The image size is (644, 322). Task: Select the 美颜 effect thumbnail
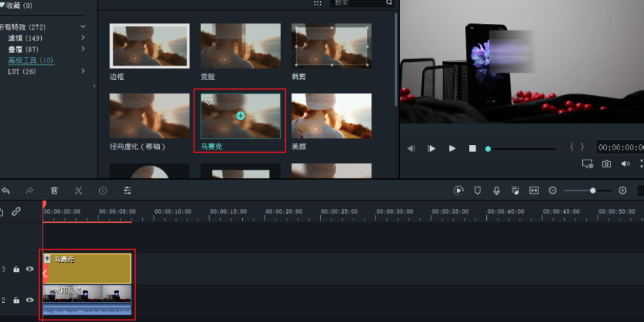(332, 116)
